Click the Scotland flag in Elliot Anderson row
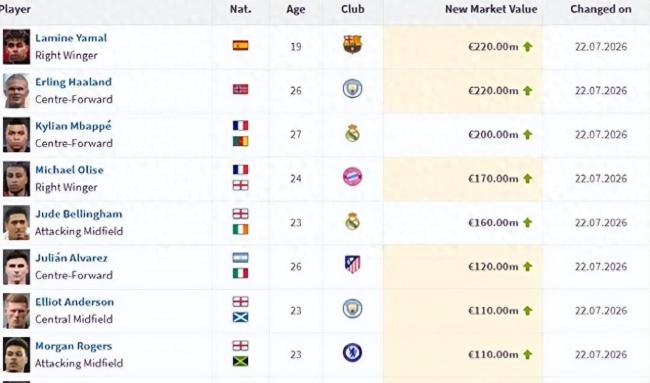The height and width of the screenshot is (383, 650). 240,318
